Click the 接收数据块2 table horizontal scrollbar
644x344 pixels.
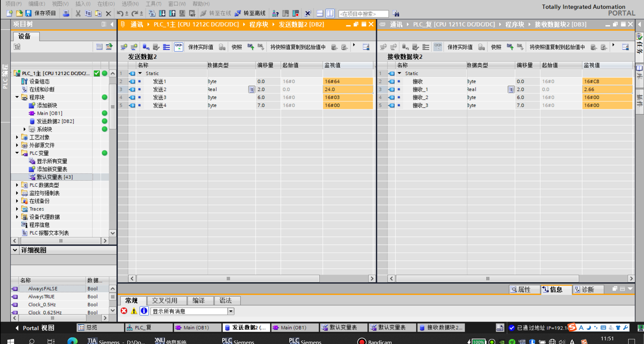pos(487,279)
